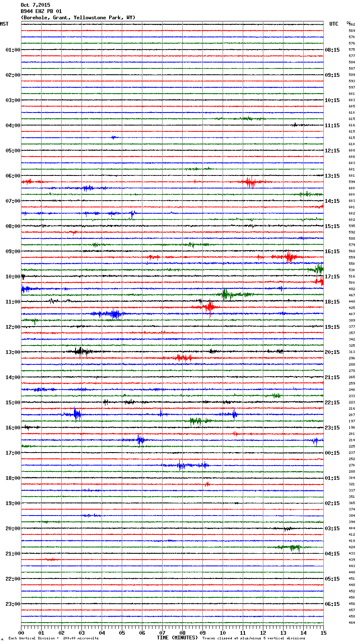Select the value "500" in right column

352,283
